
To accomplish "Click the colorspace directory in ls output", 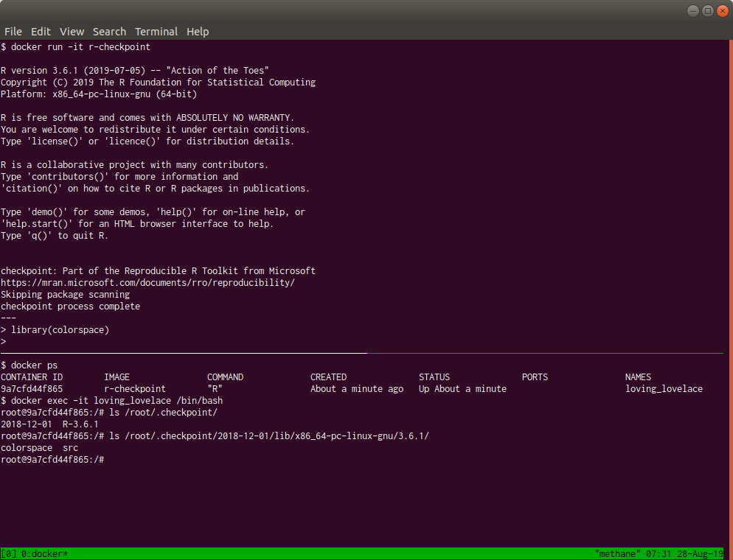I will (x=27, y=448).
